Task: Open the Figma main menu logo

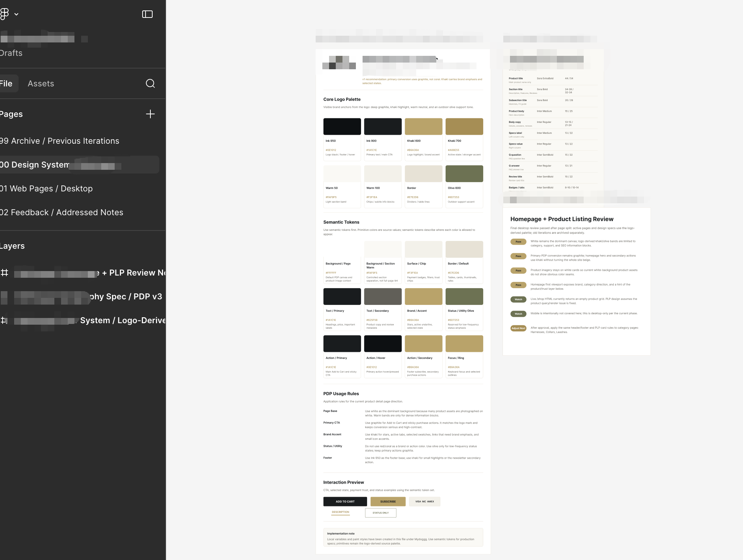Action: (4, 14)
